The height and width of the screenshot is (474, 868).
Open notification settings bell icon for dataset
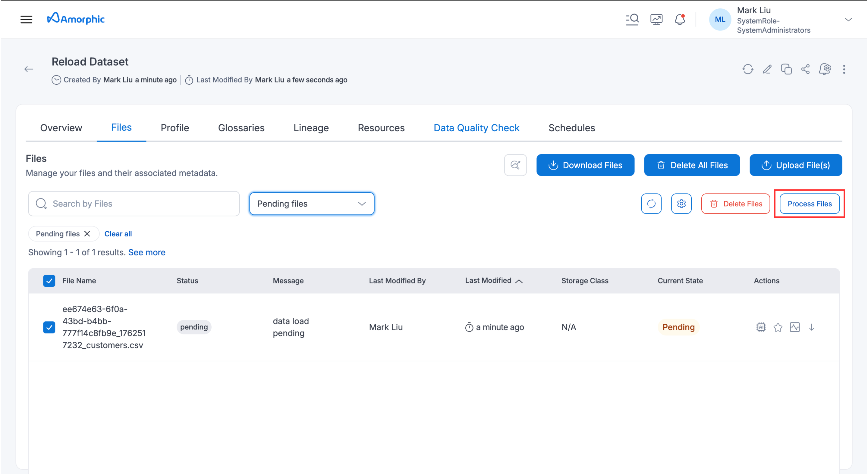(x=825, y=69)
